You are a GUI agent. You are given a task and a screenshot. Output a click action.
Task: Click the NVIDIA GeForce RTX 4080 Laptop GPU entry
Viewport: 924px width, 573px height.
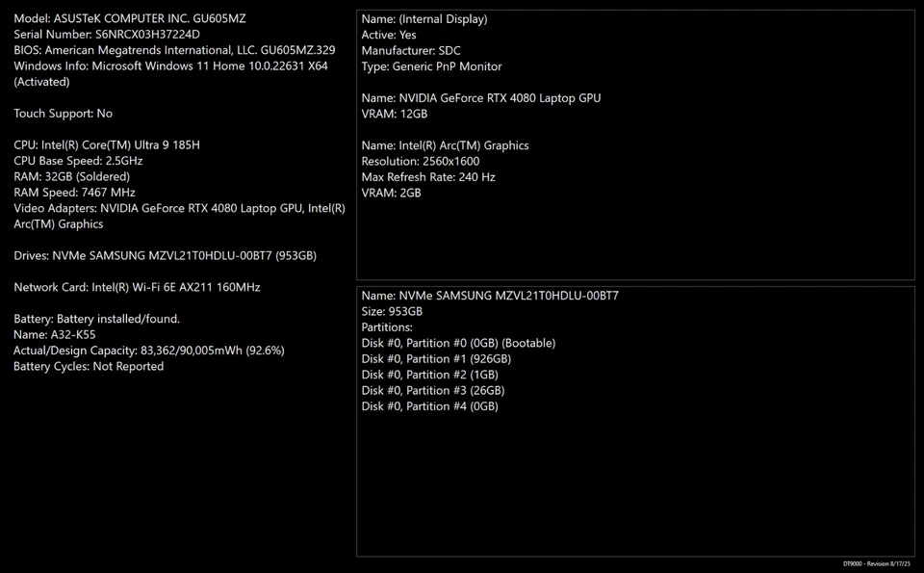(x=480, y=97)
